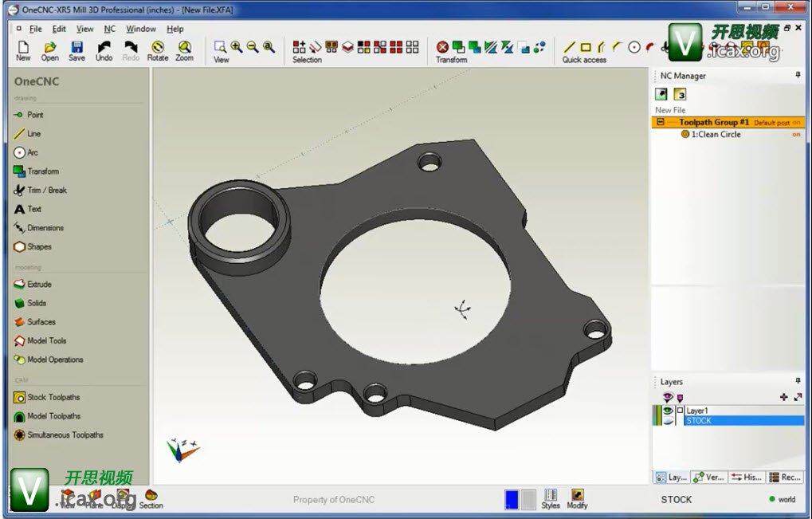
Task: Click the zoom all magnifier icon
Action: 269,47
